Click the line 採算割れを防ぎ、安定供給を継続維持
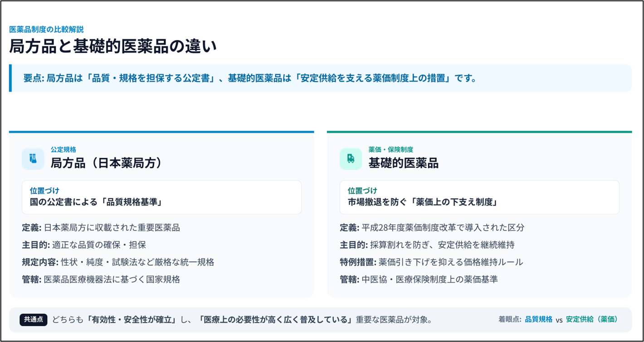The image size is (644, 342). click(427, 245)
